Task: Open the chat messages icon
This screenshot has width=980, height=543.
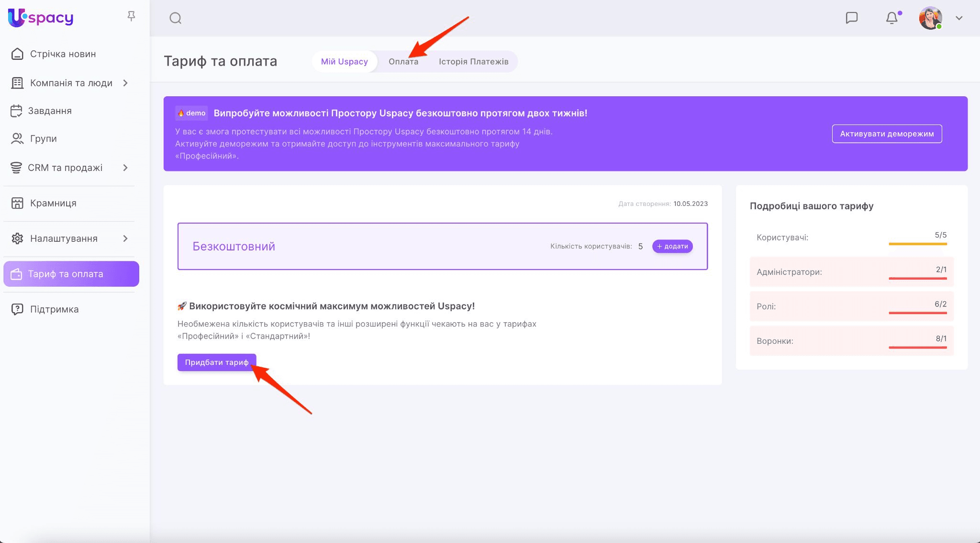Action: coord(851,18)
